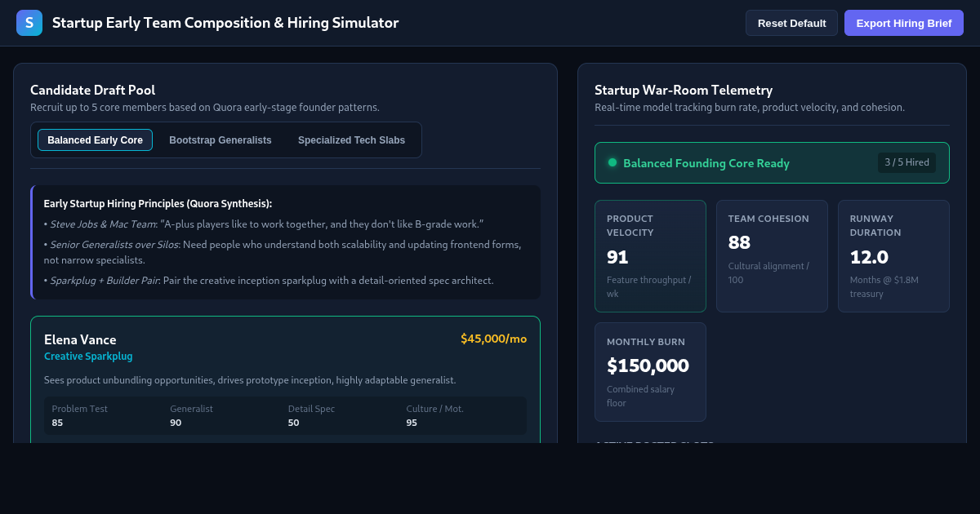
Task: Click the green status dot indicator
Action: coord(612,162)
